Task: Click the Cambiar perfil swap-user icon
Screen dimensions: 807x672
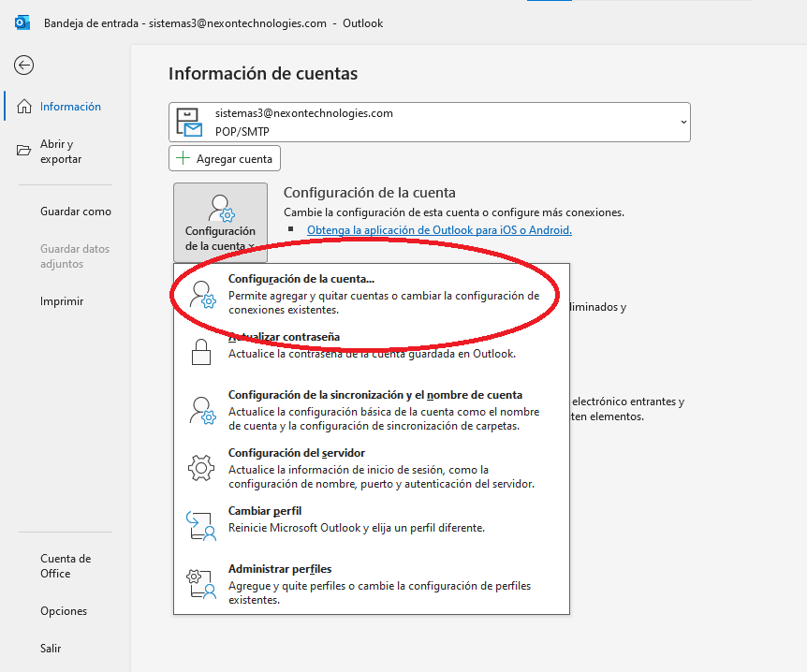Action: coord(201,526)
